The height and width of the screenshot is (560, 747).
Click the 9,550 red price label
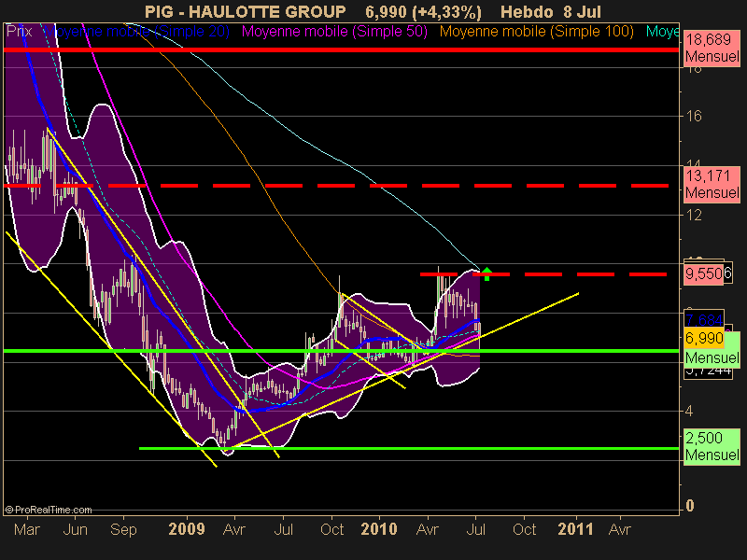pyautogui.click(x=704, y=273)
